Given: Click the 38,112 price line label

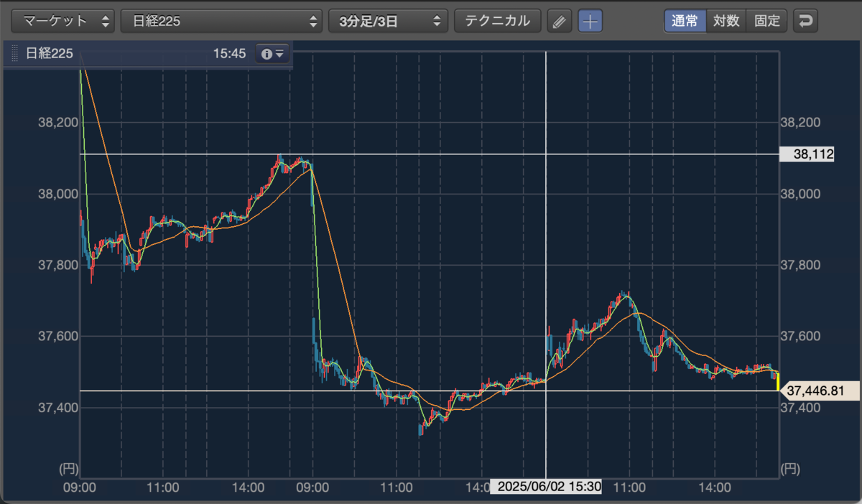Looking at the screenshot, I should click(807, 154).
